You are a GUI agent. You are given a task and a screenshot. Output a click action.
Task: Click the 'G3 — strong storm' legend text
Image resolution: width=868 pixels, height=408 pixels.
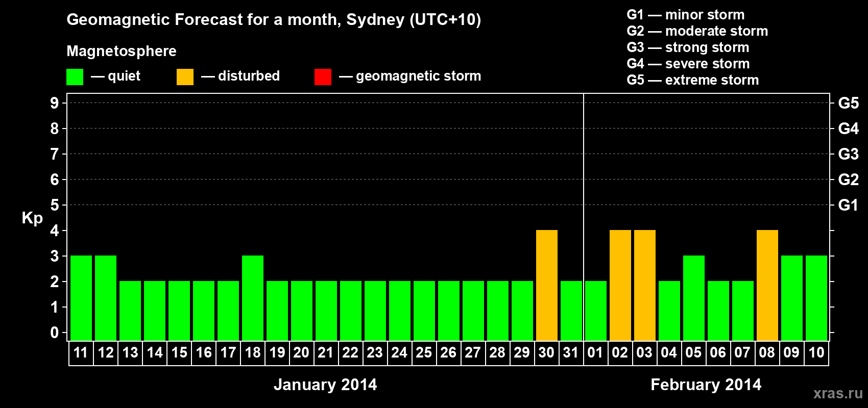pyautogui.click(x=688, y=47)
